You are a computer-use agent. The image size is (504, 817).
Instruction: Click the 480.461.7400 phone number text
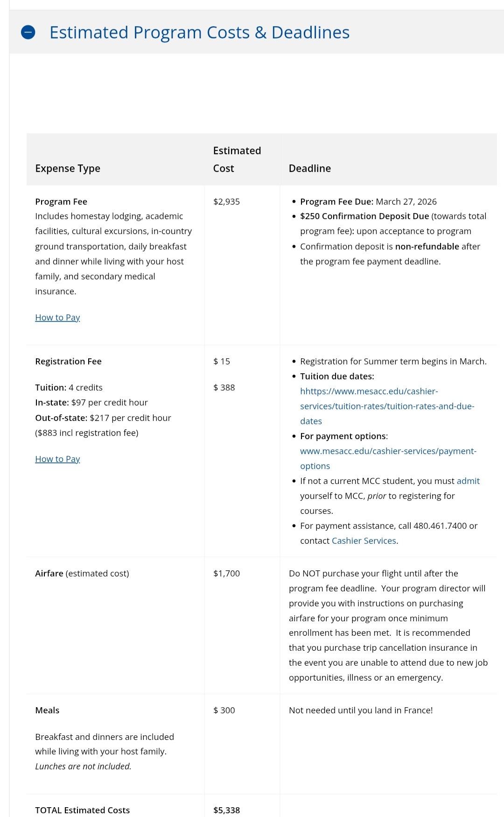click(440, 526)
